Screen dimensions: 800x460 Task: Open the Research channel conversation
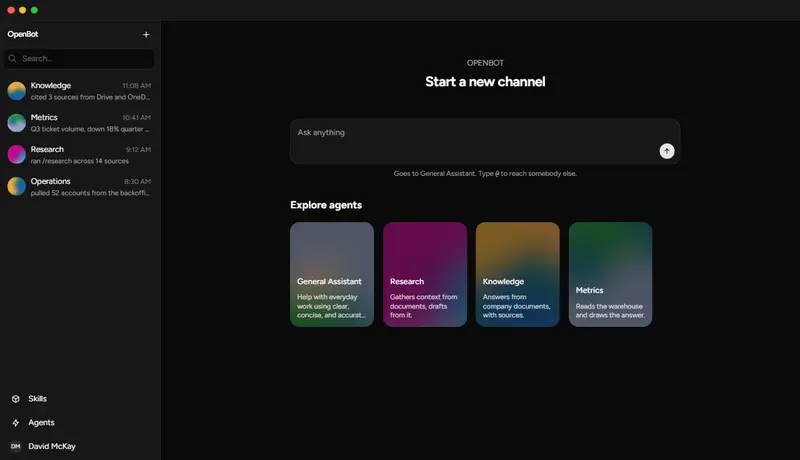pyautogui.click(x=80, y=155)
